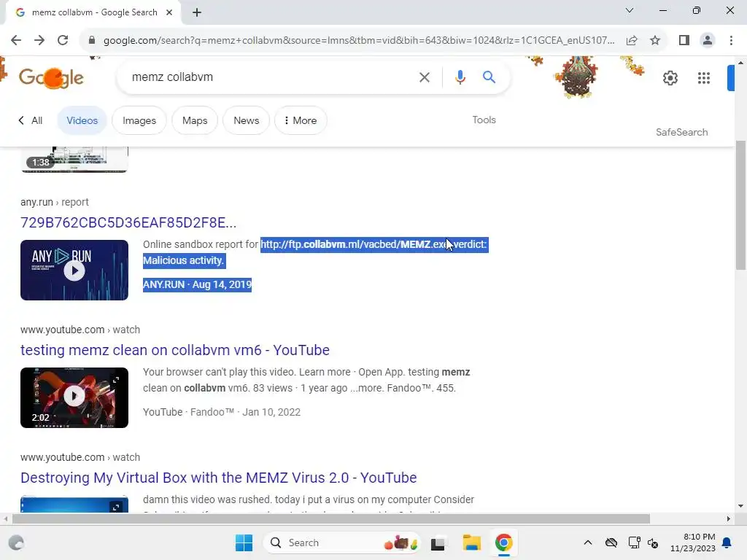Open a new browser tab
This screenshot has width=747, height=560.
(197, 12)
